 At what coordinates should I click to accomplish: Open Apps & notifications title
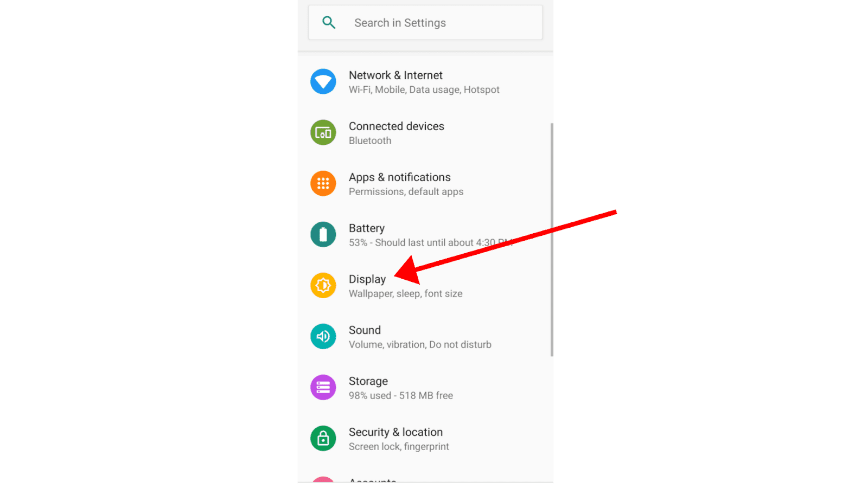pyautogui.click(x=400, y=177)
